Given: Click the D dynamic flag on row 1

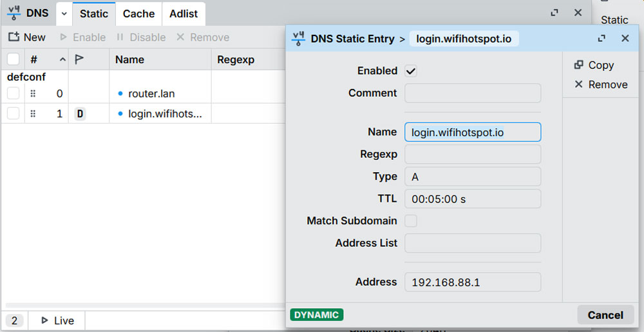Looking at the screenshot, I should 80,114.
